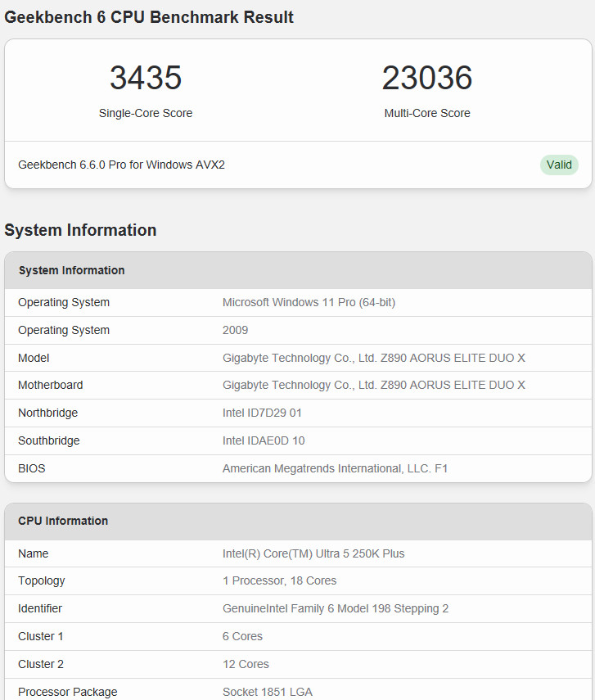The width and height of the screenshot is (595, 700).
Task: Select the Northbridge Intel ID7D29 01 value
Action: (x=262, y=413)
